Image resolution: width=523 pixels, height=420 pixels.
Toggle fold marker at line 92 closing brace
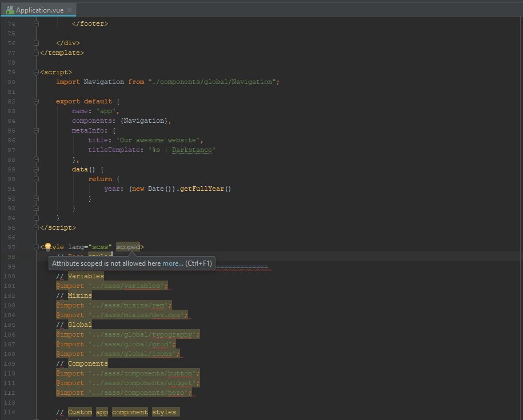(37, 198)
